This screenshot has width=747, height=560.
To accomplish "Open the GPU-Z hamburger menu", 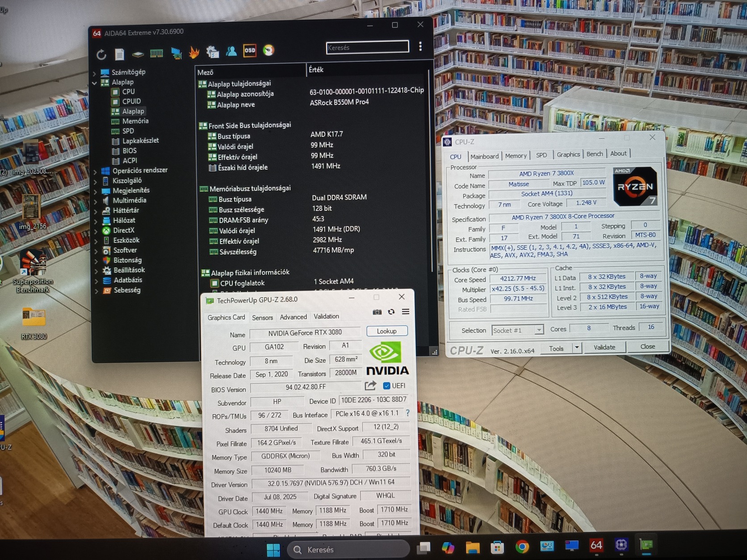I will click(406, 311).
